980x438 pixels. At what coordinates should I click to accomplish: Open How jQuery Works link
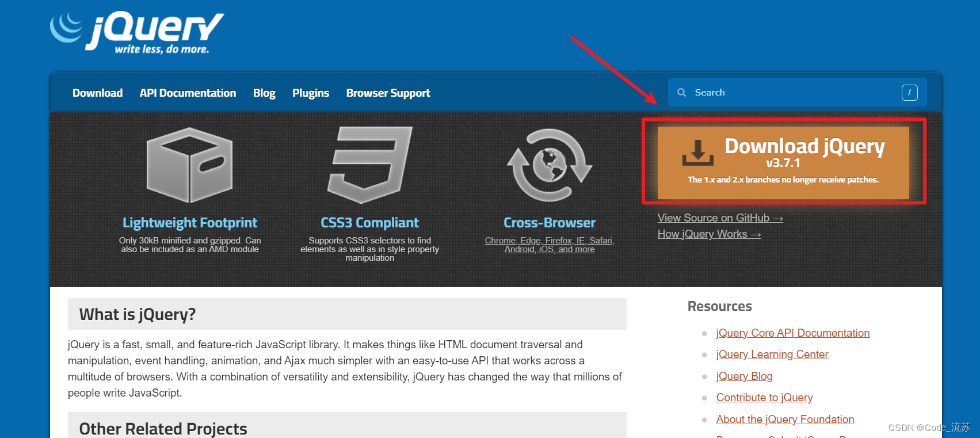[709, 234]
